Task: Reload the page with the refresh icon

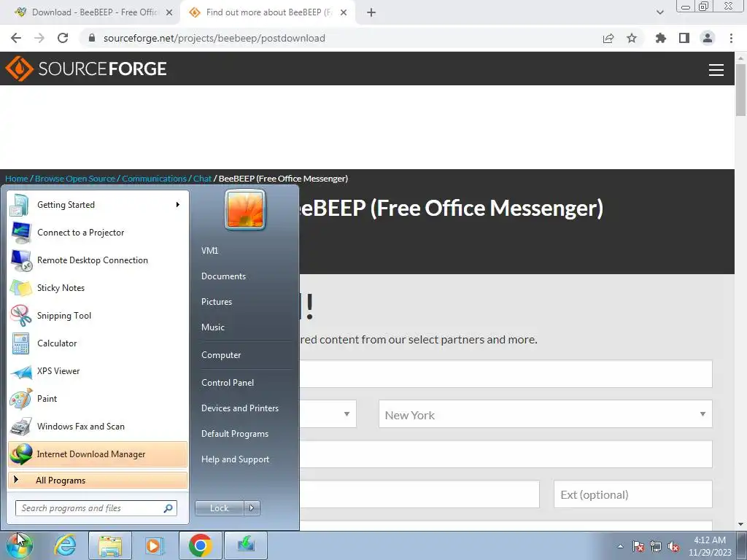Action: pos(63,38)
